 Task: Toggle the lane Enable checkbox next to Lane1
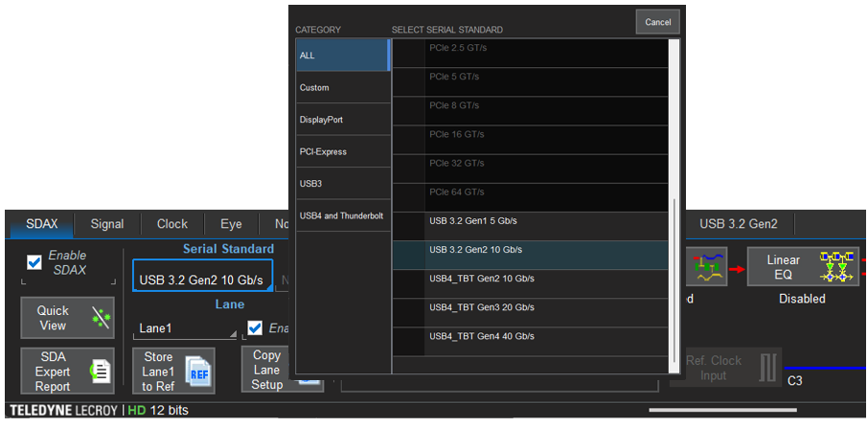click(255, 328)
